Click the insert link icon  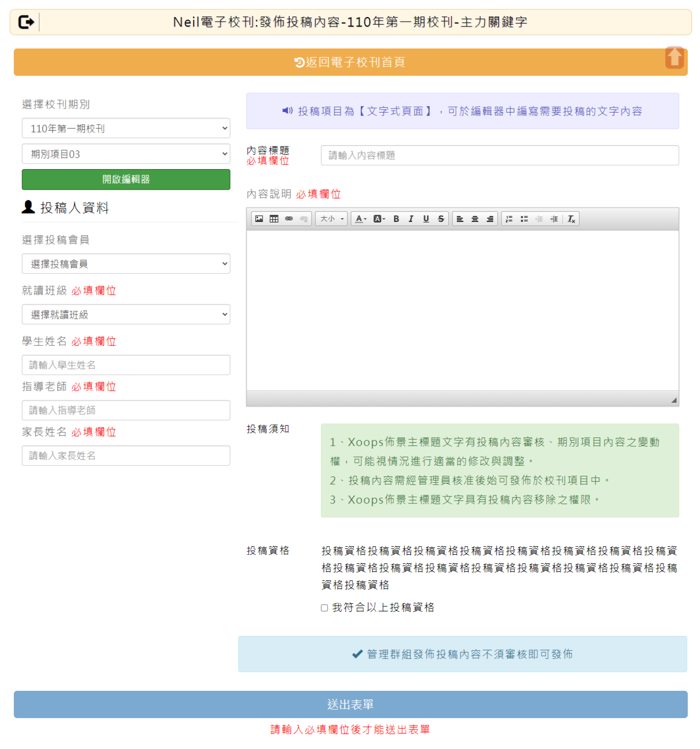pos(289,219)
